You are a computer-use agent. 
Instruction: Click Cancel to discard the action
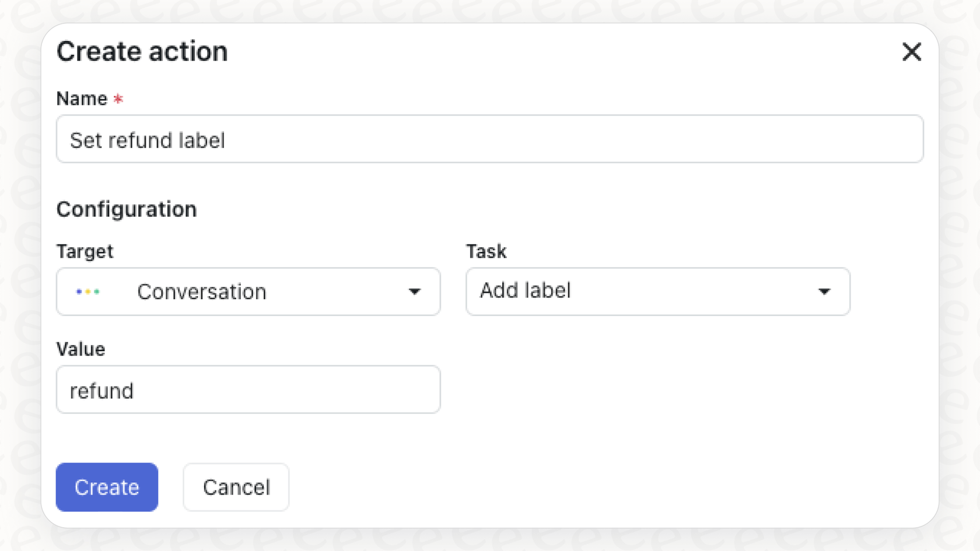coord(236,487)
